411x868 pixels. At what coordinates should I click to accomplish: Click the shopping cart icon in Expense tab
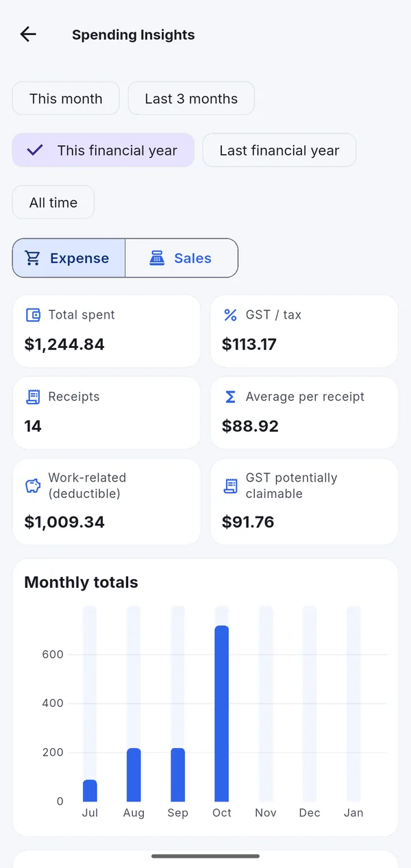(x=33, y=258)
